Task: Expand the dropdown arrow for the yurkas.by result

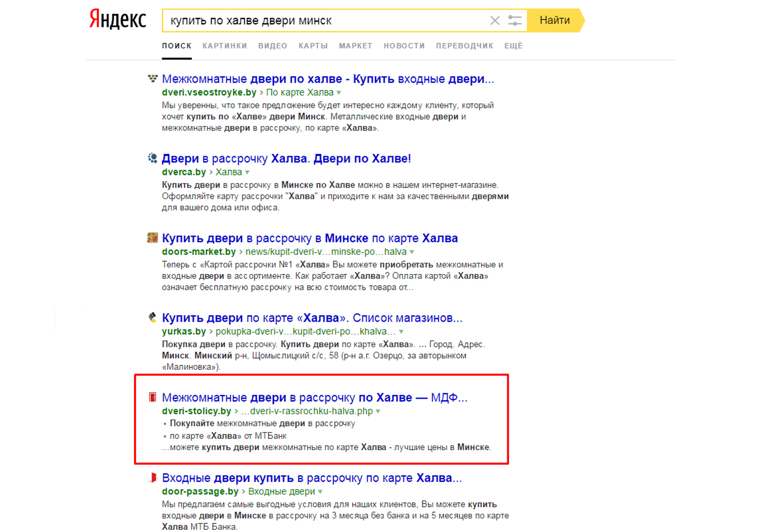Action: pos(401,331)
